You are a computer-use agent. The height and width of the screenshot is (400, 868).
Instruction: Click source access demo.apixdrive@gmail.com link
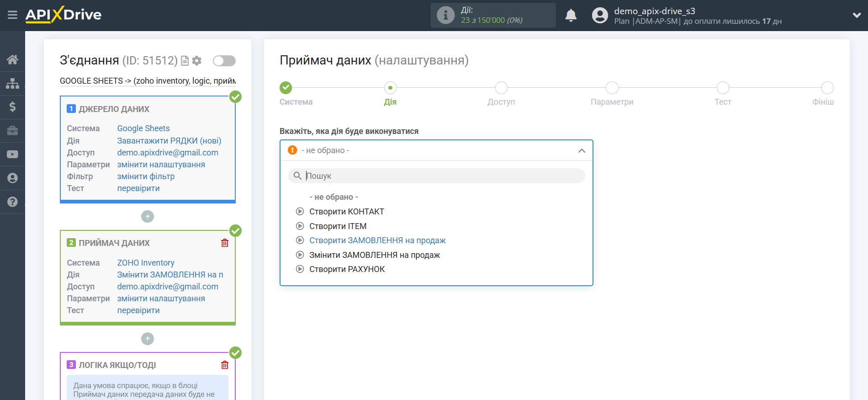(168, 153)
